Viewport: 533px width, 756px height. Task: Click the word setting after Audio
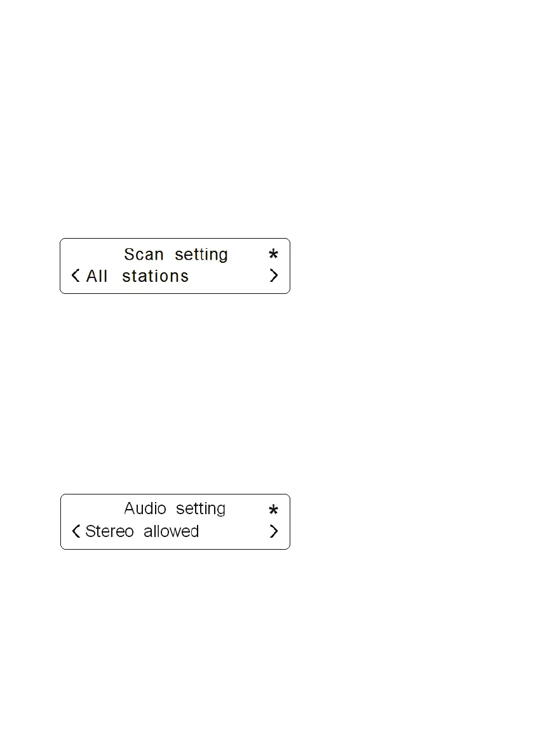[201, 510]
